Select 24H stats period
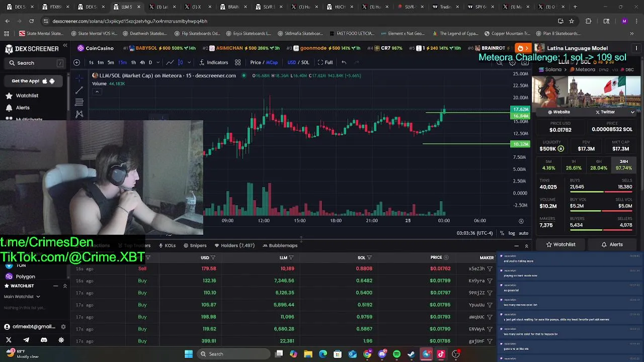This screenshot has height=362, width=644. pyautogui.click(x=623, y=165)
